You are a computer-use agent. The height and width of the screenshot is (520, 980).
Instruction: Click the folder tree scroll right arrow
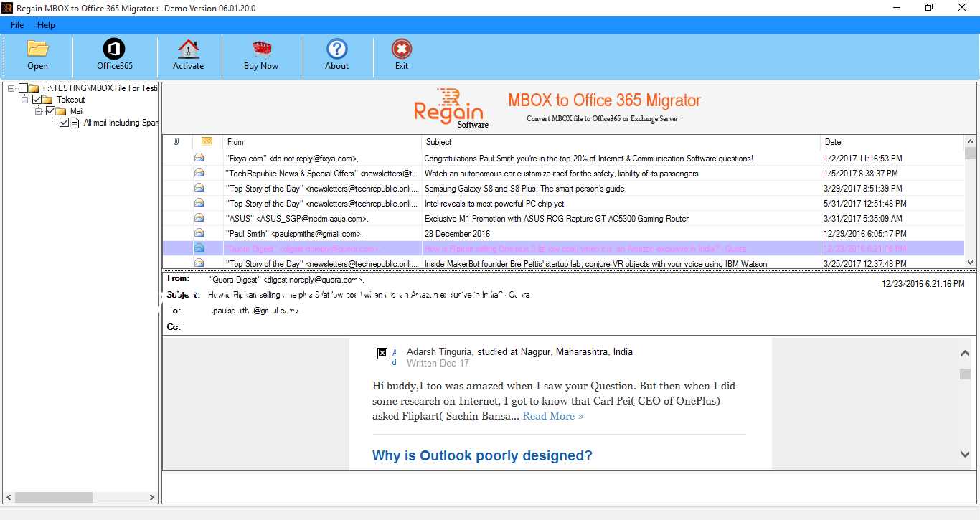click(x=152, y=497)
